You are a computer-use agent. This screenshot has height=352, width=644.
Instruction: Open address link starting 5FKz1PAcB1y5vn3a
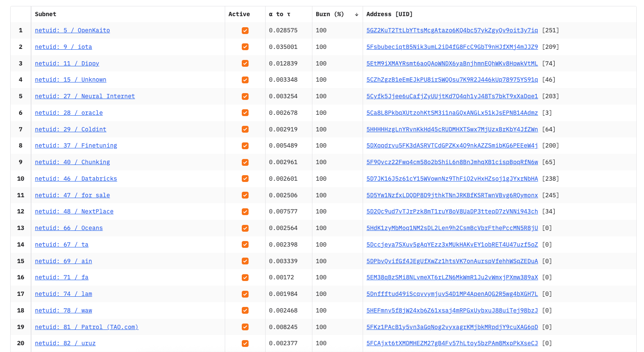(452, 327)
